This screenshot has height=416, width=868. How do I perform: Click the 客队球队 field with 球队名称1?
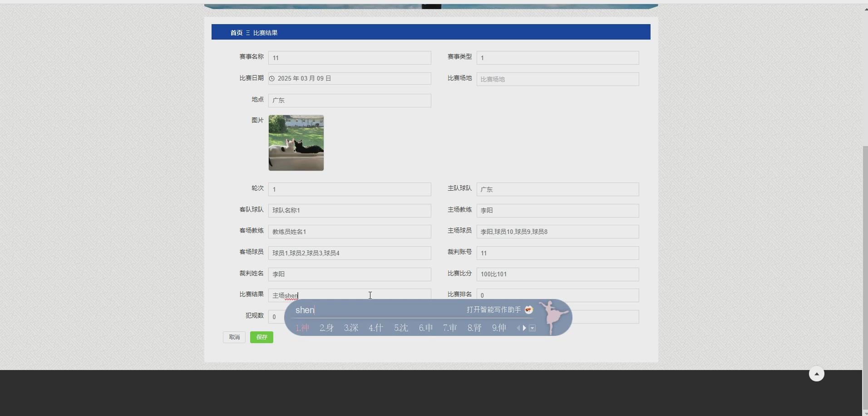coord(350,210)
